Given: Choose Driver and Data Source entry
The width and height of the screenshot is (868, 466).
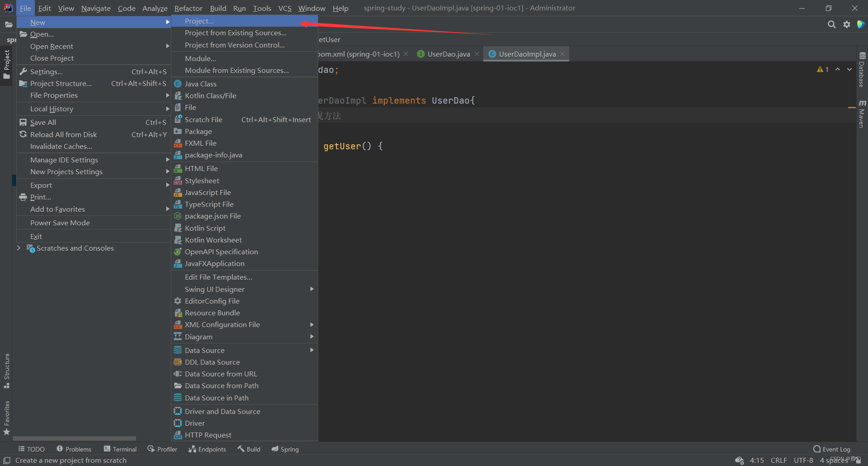Looking at the screenshot, I should [x=245, y=411].
